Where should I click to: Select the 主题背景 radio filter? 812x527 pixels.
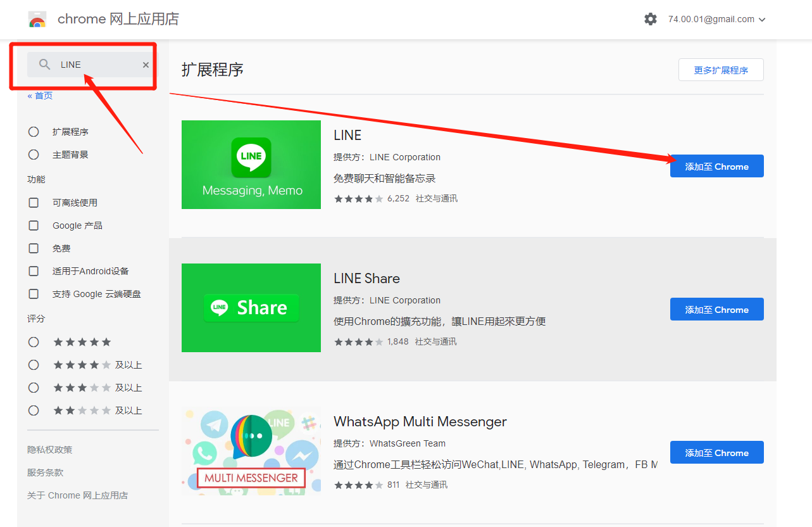click(34, 155)
